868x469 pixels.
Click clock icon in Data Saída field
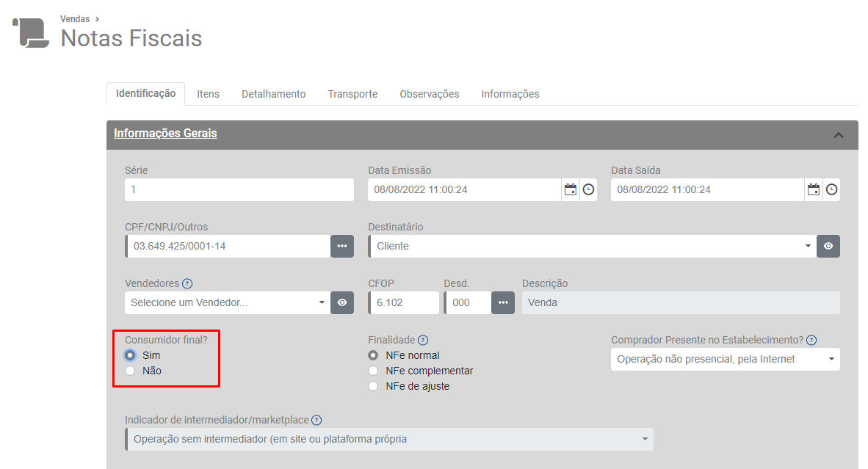pos(831,189)
